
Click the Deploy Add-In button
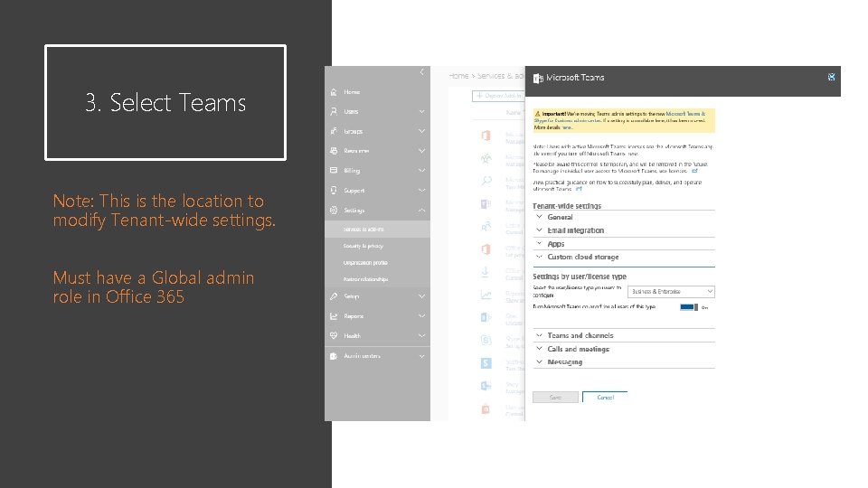coord(498,96)
